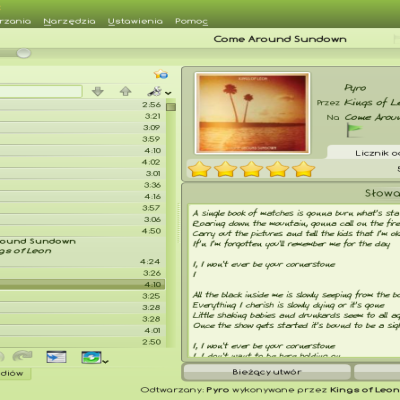Jump to previous search result with up arrow
This screenshot has height=400, width=400.
[x=126, y=91]
